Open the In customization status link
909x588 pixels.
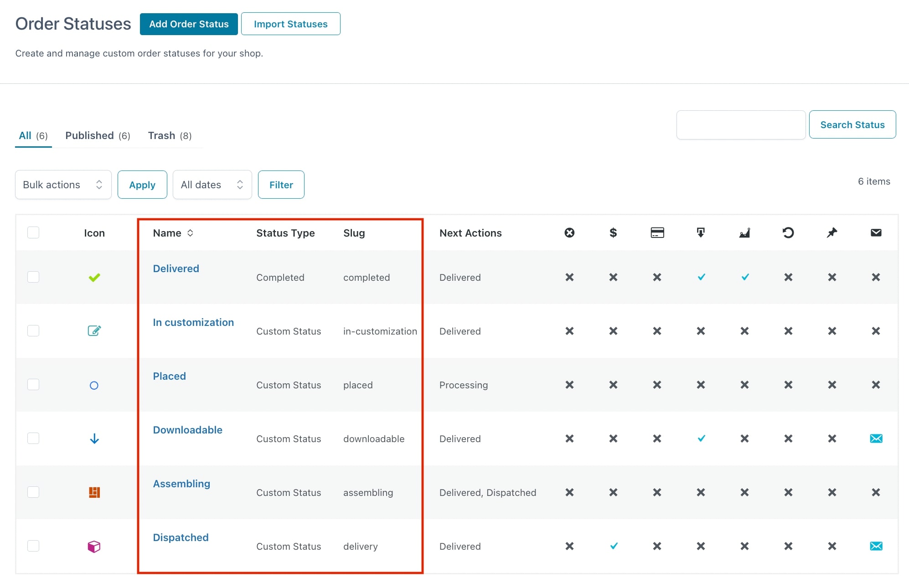[193, 322]
